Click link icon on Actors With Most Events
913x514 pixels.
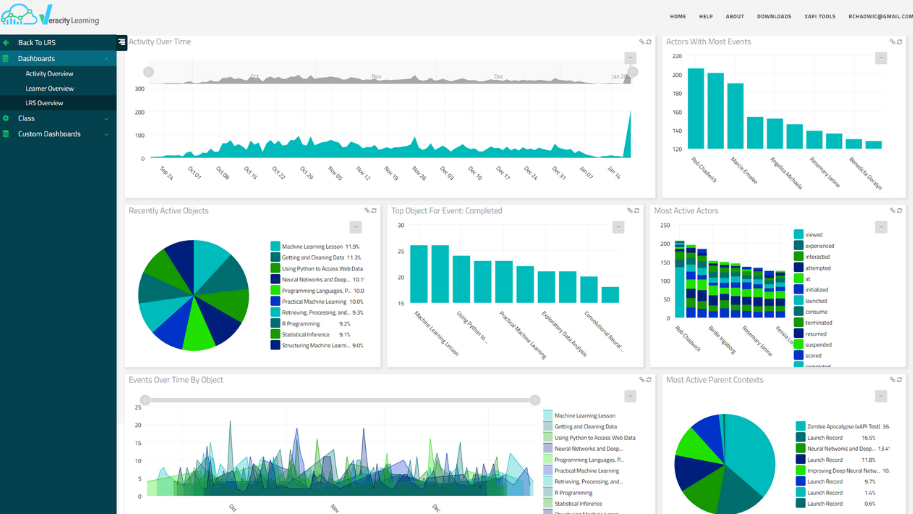(x=893, y=42)
